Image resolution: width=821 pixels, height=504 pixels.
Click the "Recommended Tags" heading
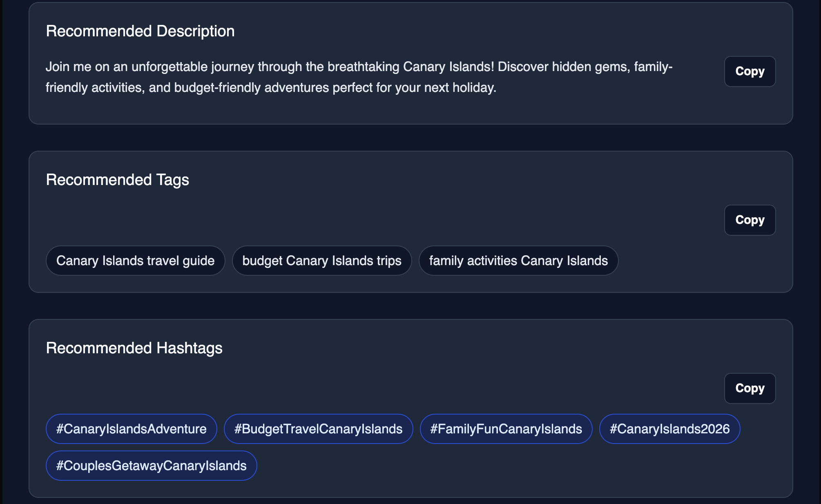pyautogui.click(x=118, y=179)
